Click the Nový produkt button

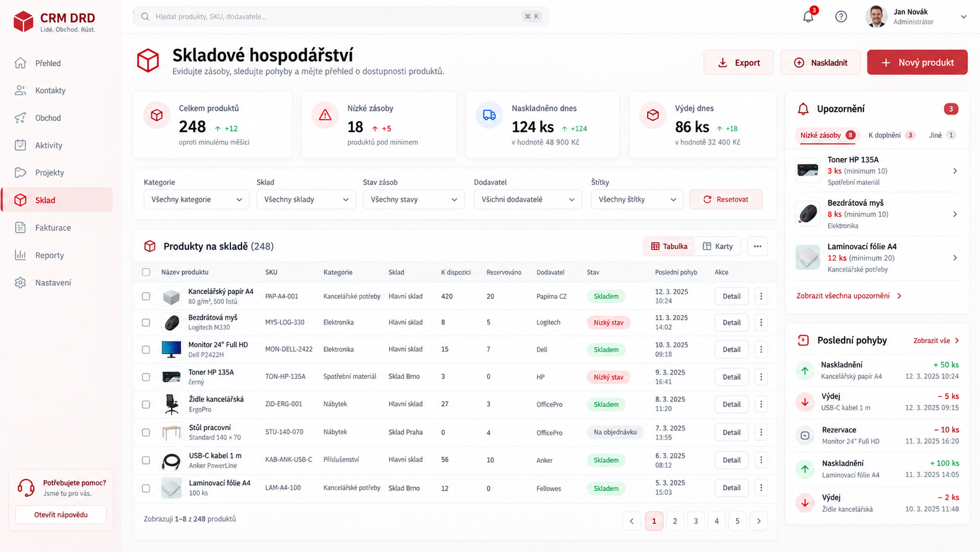click(x=917, y=62)
